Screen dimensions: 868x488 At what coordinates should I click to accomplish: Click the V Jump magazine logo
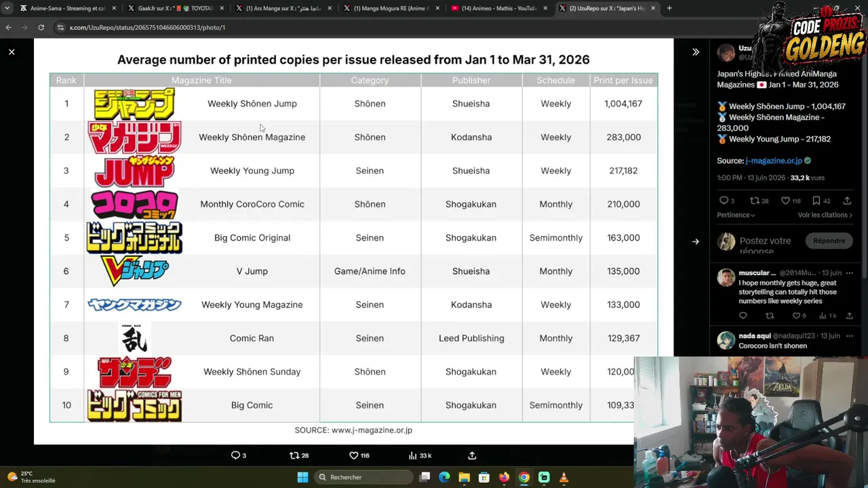click(x=134, y=271)
